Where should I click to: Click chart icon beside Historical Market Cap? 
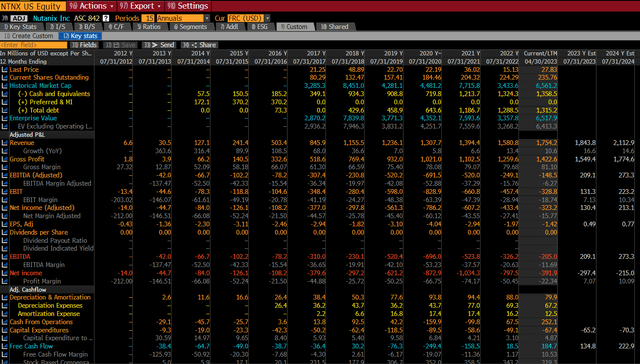(4, 86)
